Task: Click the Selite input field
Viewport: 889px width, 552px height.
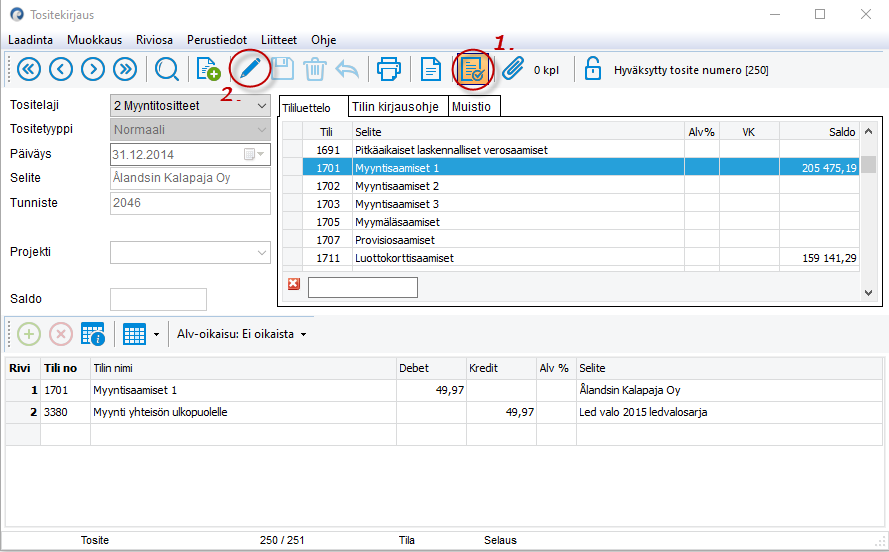Action: (x=190, y=178)
